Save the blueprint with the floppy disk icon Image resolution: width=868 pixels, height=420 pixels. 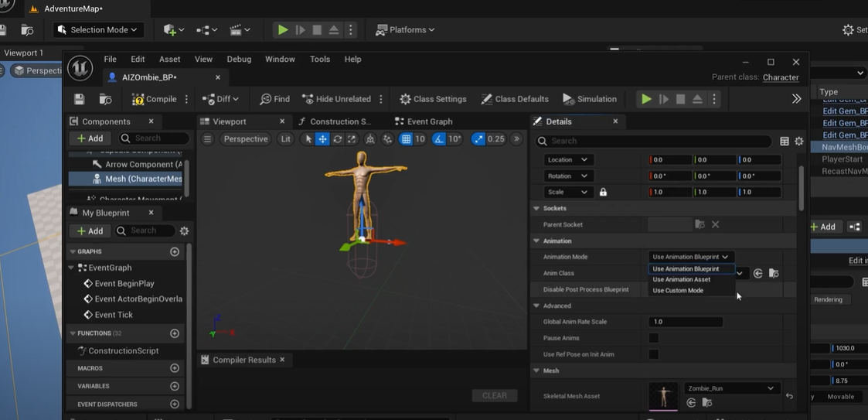click(79, 99)
